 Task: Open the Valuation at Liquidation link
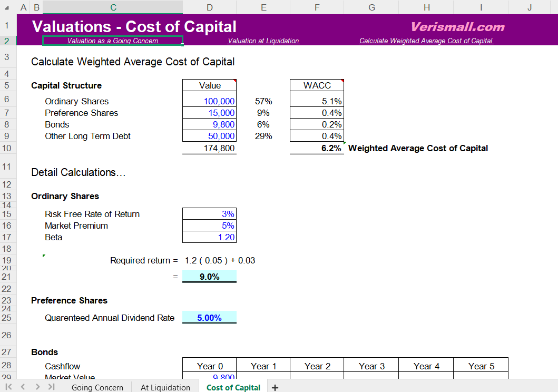pos(263,41)
